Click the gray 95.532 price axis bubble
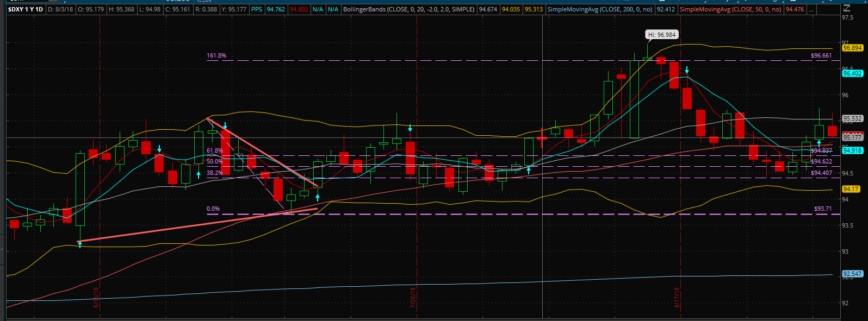 pos(852,118)
